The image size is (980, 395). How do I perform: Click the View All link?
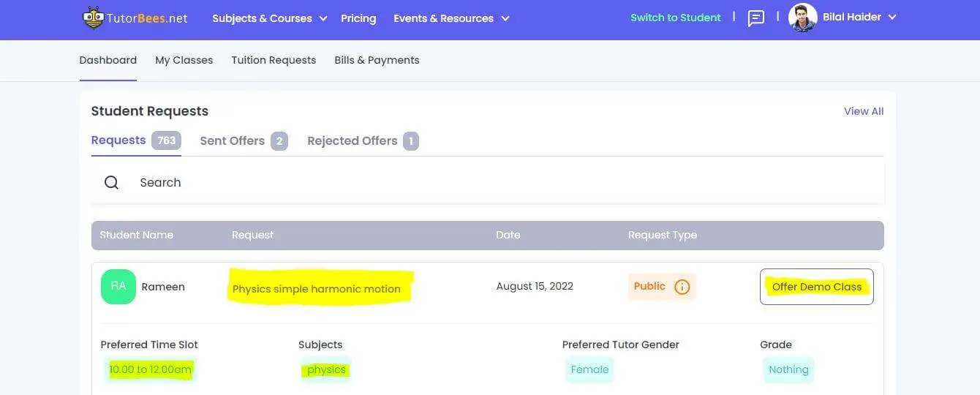tap(864, 111)
